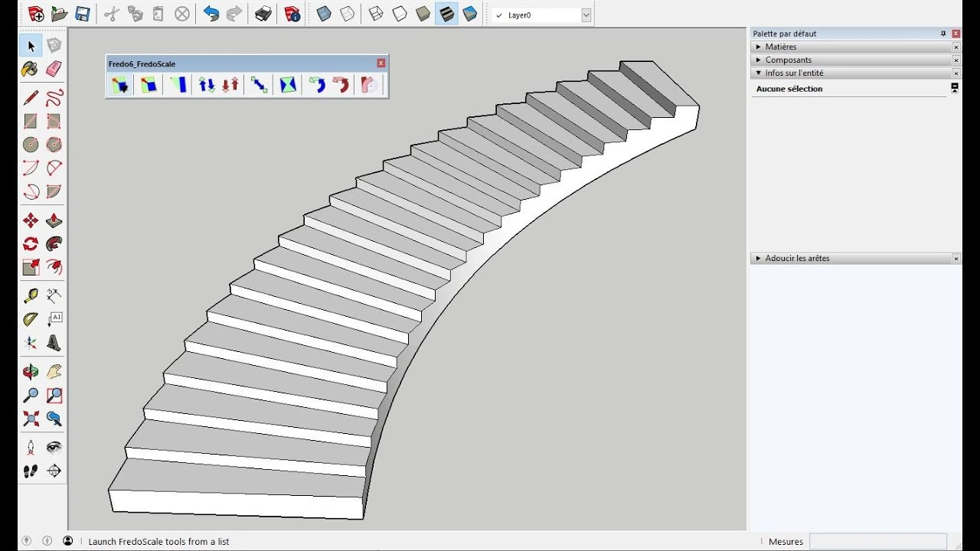Click the Zoom magnifier tool
980x551 pixels.
point(31,396)
